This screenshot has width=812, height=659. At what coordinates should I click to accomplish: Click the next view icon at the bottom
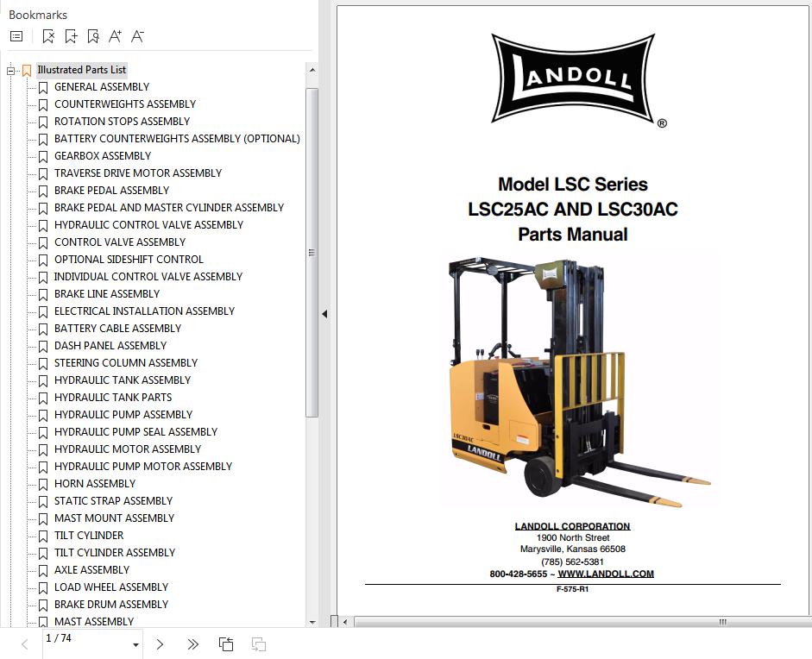pyautogui.click(x=258, y=643)
